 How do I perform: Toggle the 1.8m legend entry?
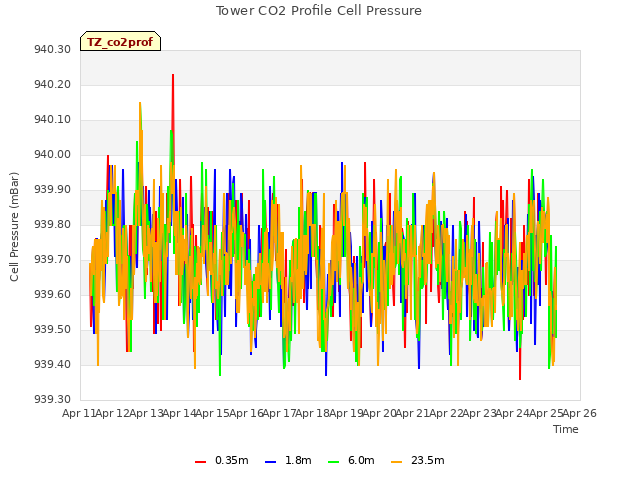pos(288,460)
